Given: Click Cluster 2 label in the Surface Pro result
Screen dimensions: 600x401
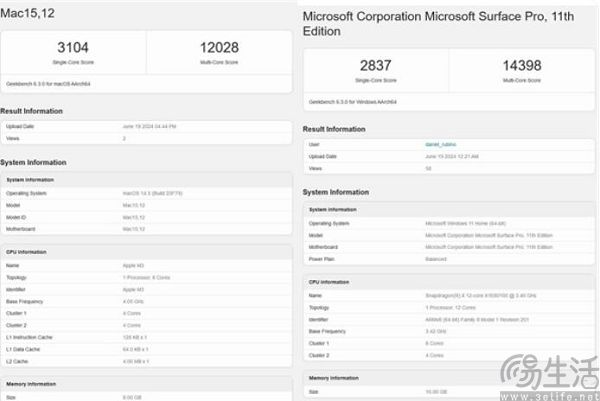Looking at the screenshot, I should (319, 355).
